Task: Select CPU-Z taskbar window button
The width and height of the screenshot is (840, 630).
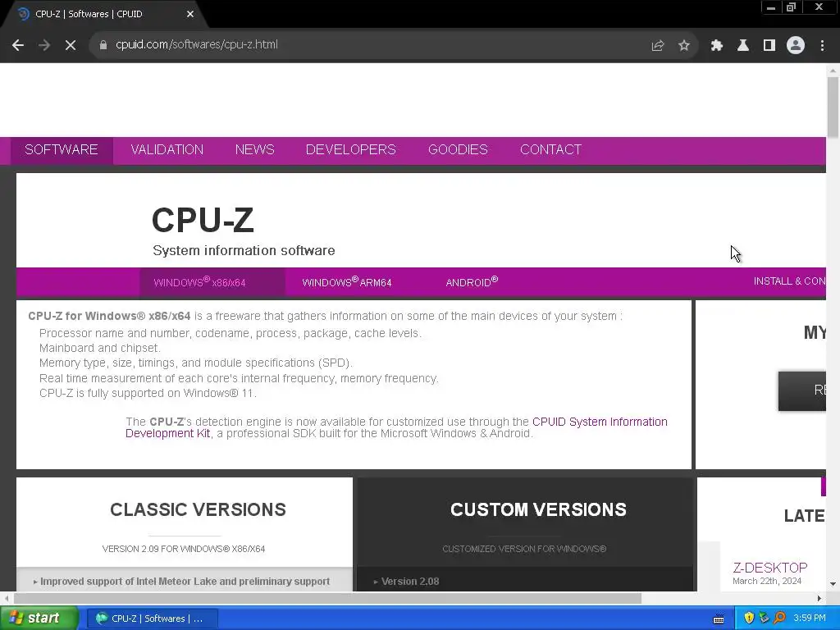Action: (x=152, y=619)
